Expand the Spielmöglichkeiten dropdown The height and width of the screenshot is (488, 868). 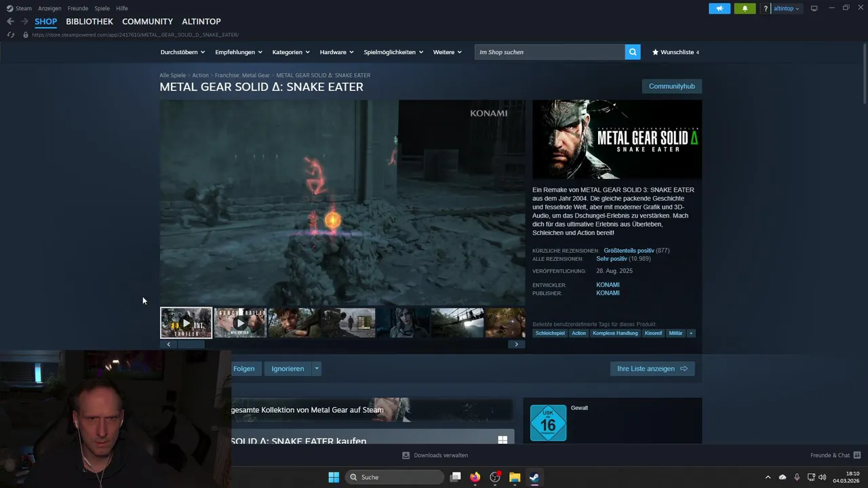point(393,52)
